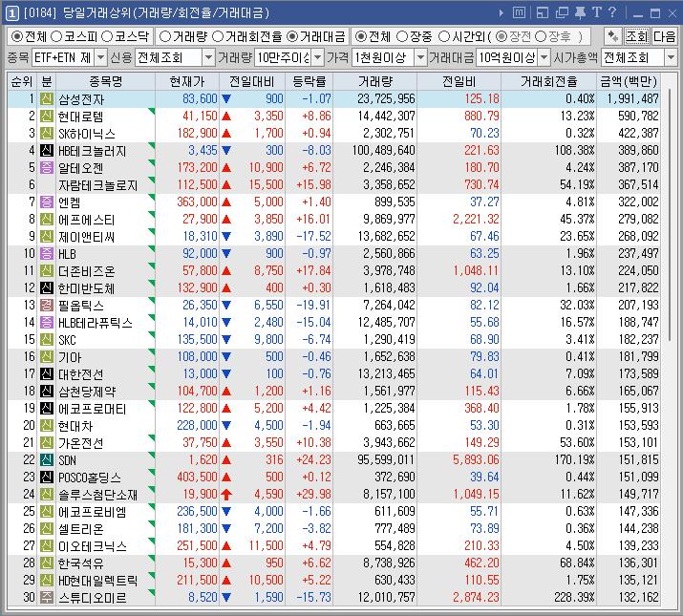This screenshot has height=616, width=683.
Task: Click the black 신 badge next to 한미반도체
Action: tap(46, 288)
